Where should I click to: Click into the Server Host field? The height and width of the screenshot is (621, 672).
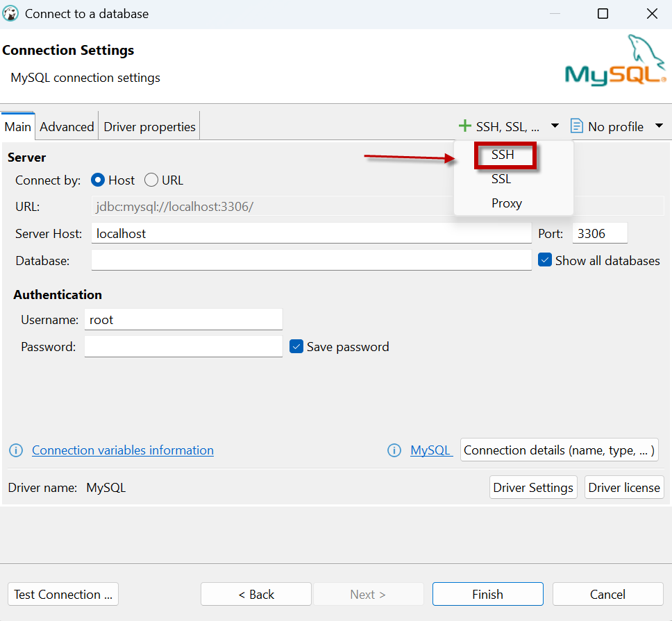pyautogui.click(x=311, y=234)
